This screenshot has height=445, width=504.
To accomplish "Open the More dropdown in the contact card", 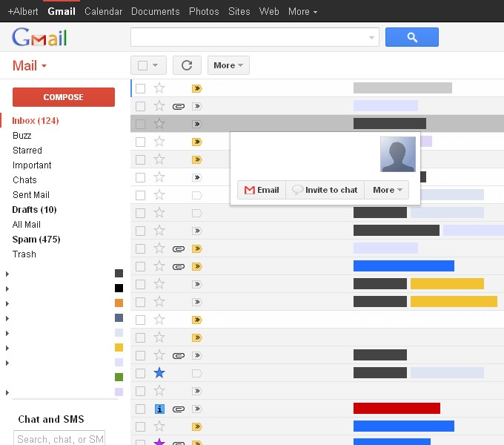I will [387, 190].
